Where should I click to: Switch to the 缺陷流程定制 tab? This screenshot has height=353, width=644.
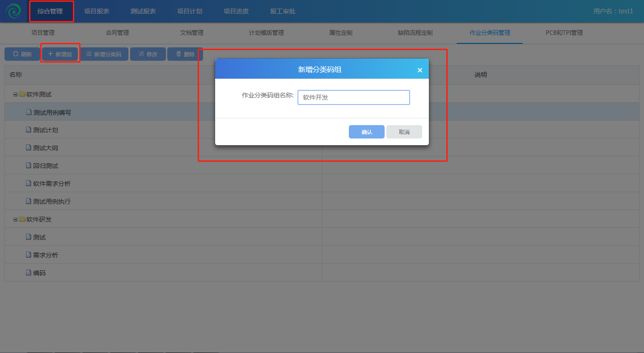[x=415, y=33]
